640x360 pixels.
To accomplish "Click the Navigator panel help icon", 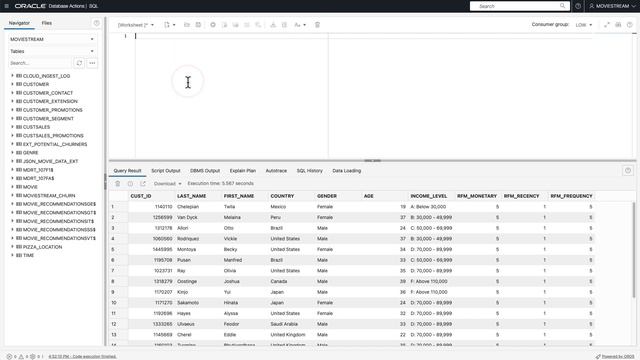I will [96, 23].
